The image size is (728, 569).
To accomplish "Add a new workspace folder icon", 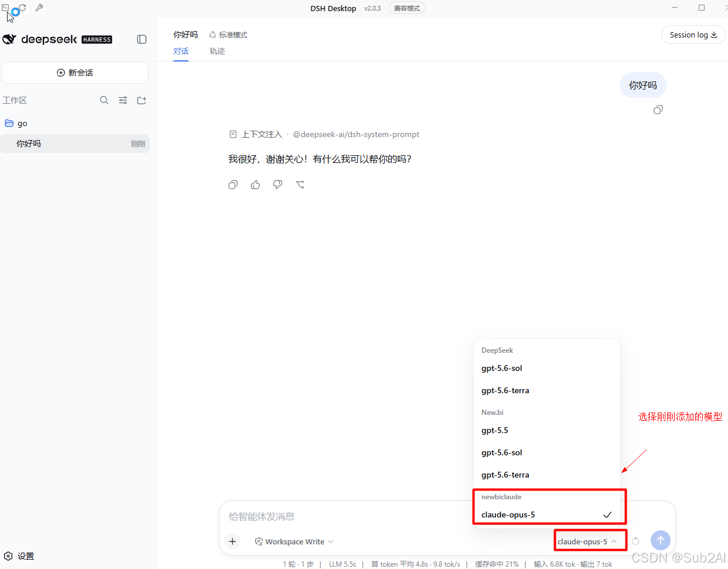I will pyautogui.click(x=142, y=100).
